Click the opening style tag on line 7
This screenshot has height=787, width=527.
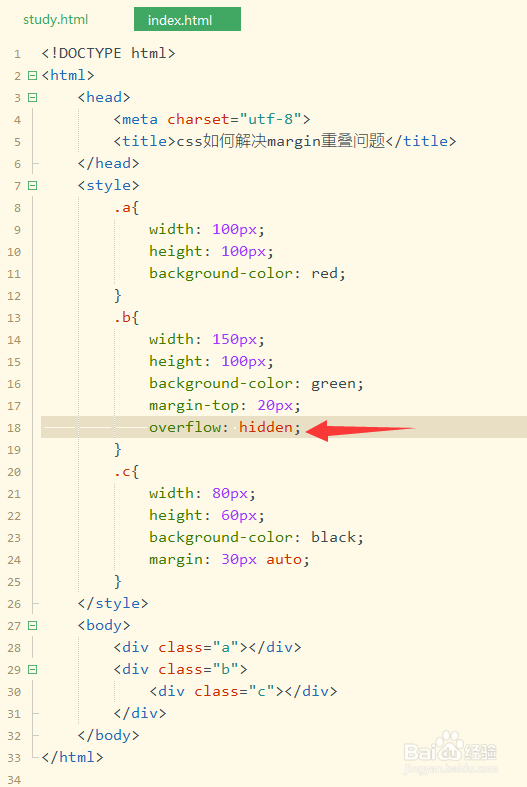tap(108, 186)
